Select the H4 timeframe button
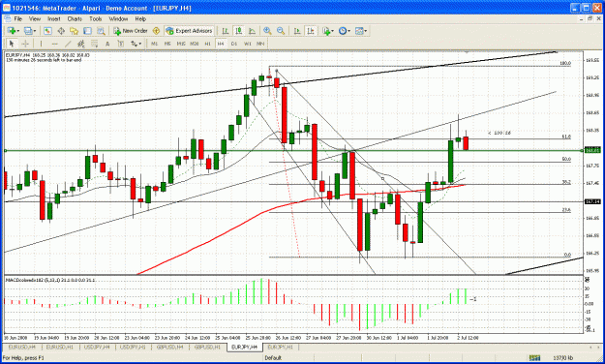This screenshot has height=364, width=605. pyautogui.click(x=221, y=44)
